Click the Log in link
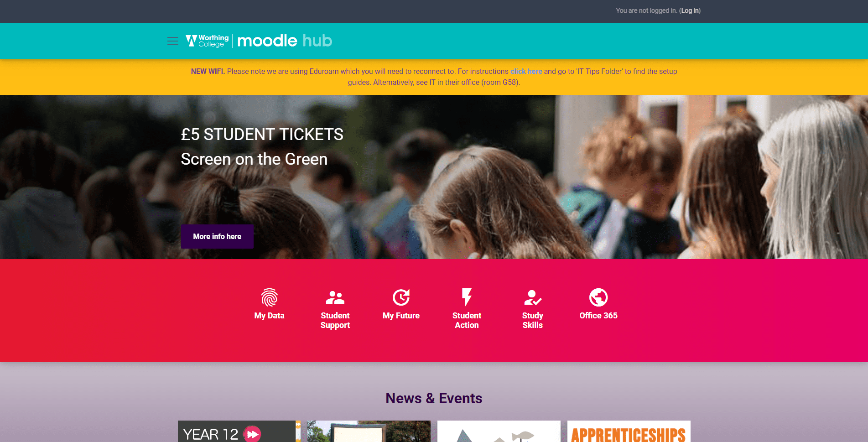The image size is (868, 442). click(x=690, y=10)
